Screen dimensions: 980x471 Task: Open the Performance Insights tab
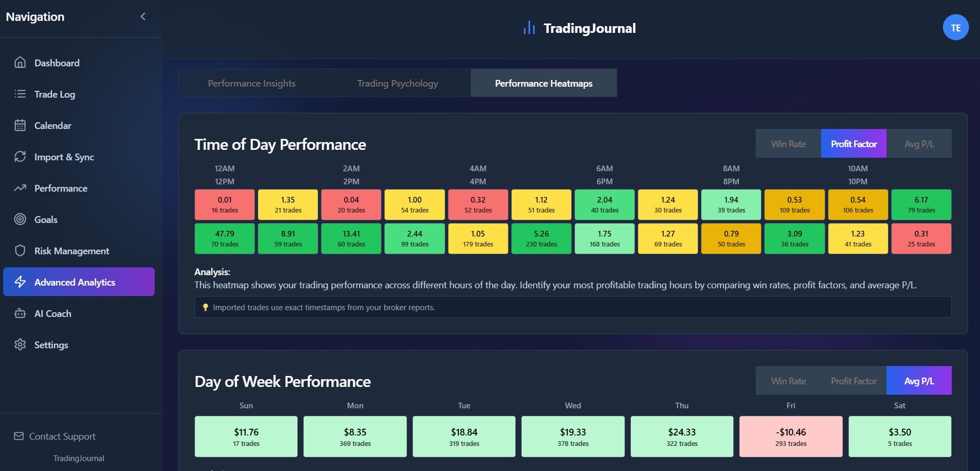click(251, 83)
